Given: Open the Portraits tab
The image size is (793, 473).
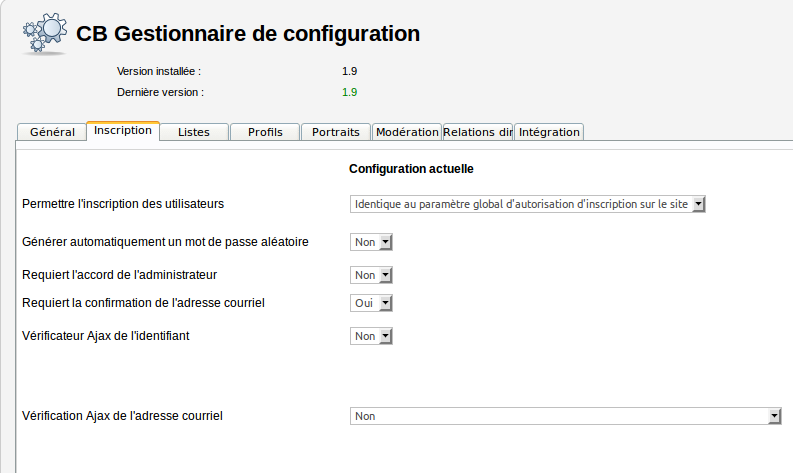Looking at the screenshot, I should coord(336,132).
